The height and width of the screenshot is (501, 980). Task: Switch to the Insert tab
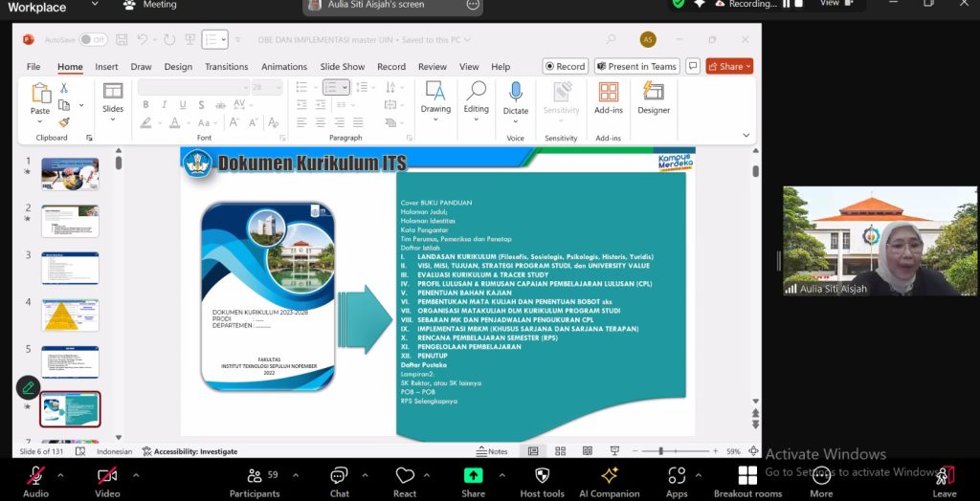(x=106, y=67)
